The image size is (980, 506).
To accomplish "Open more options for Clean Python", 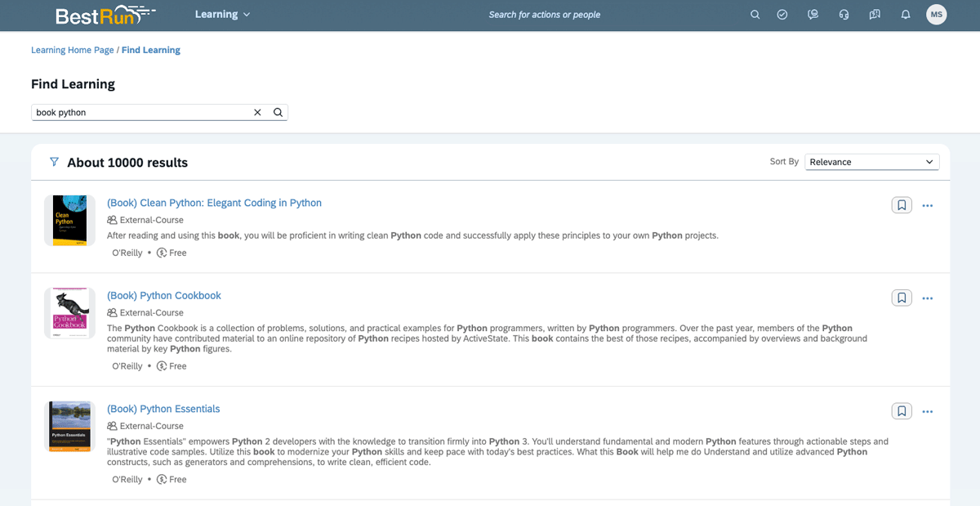I will [x=927, y=206].
